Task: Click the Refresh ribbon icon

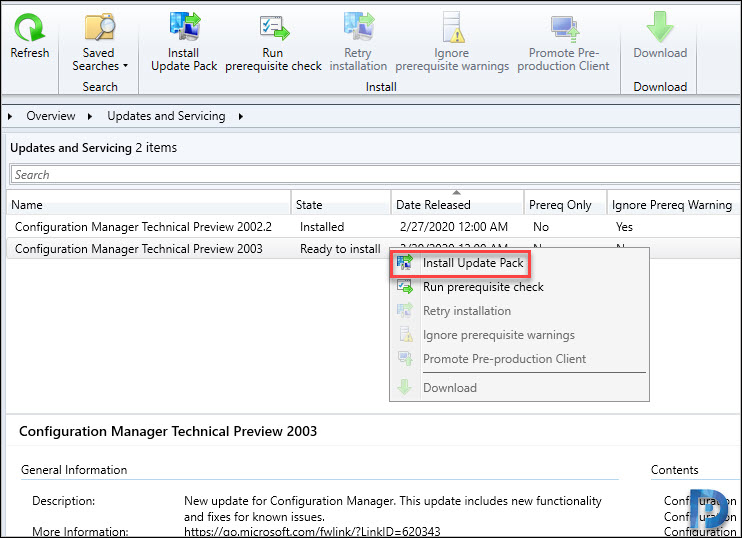Action: tap(29, 27)
